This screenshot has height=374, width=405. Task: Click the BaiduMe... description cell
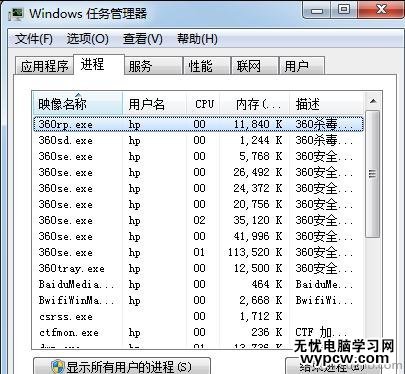tap(324, 284)
